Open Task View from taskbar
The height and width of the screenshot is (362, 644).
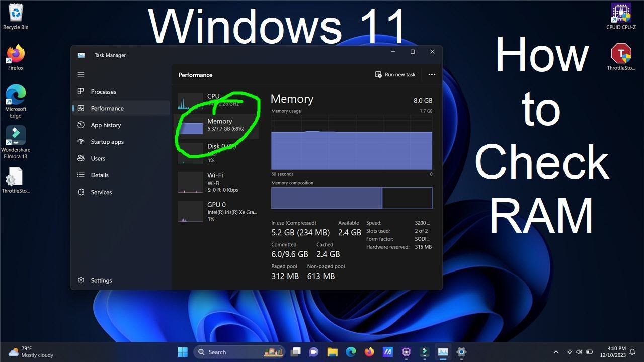[x=296, y=352]
